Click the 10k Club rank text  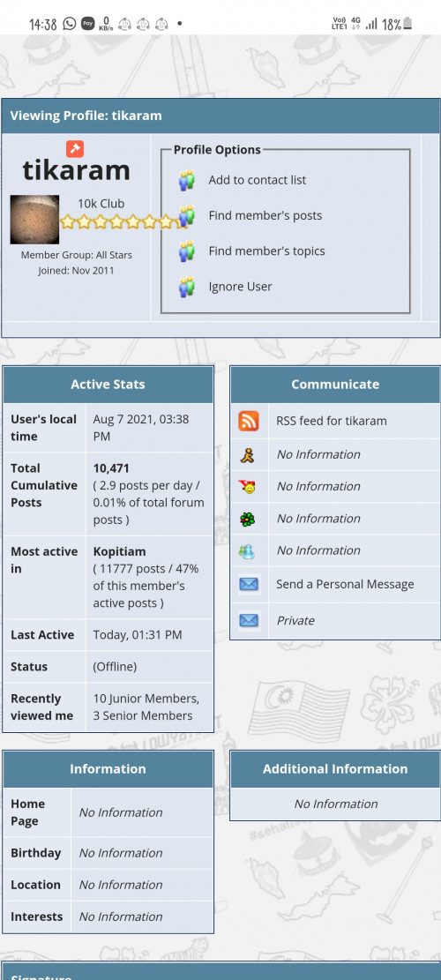(x=101, y=204)
